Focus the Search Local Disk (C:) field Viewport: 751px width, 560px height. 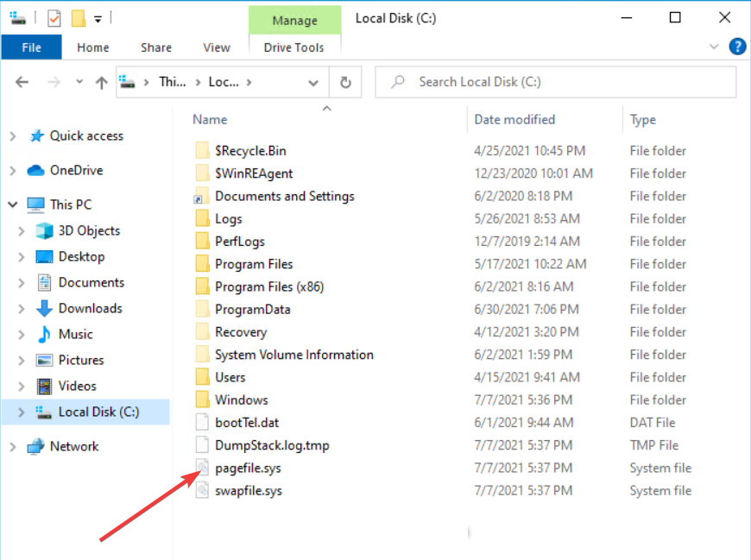[556, 82]
